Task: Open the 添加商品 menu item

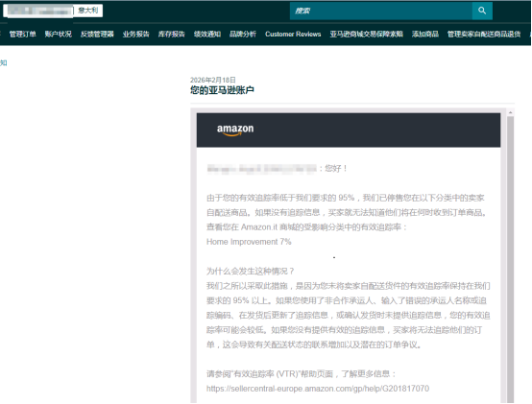Action: pos(425,34)
